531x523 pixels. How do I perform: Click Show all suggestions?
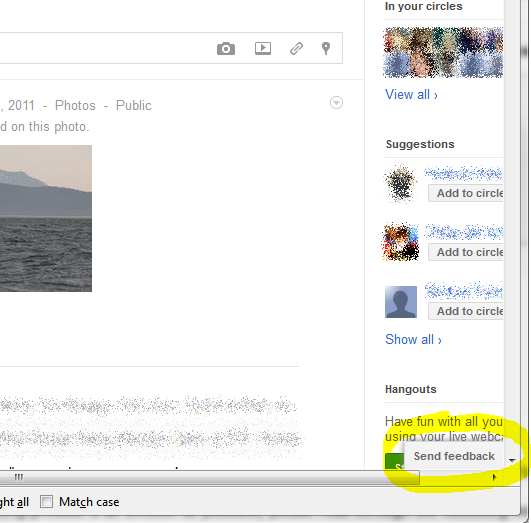coord(413,339)
